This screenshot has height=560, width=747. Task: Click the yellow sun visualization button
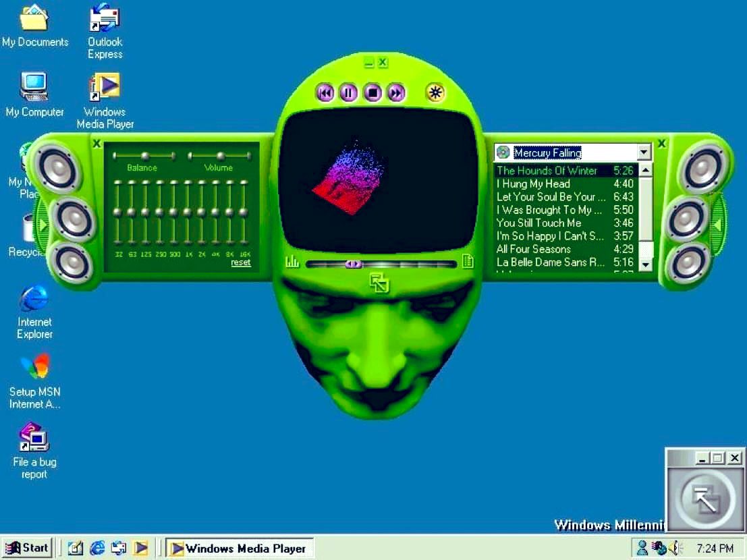(435, 92)
